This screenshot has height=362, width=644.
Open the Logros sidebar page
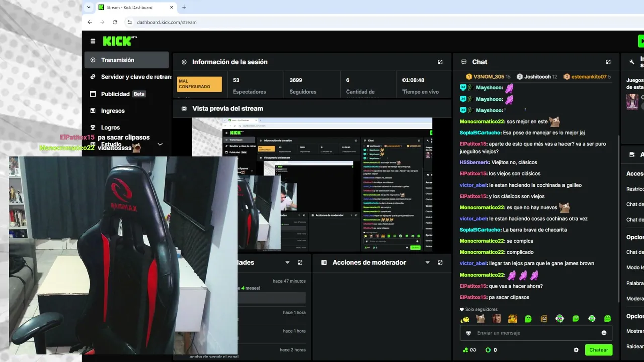click(126, 127)
